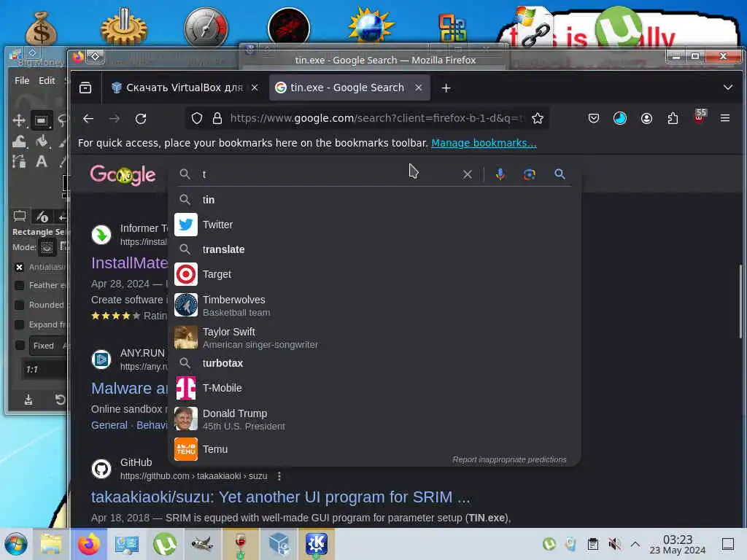Open the golden gear desktop shortcut
The image size is (747, 560).
(124, 28)
